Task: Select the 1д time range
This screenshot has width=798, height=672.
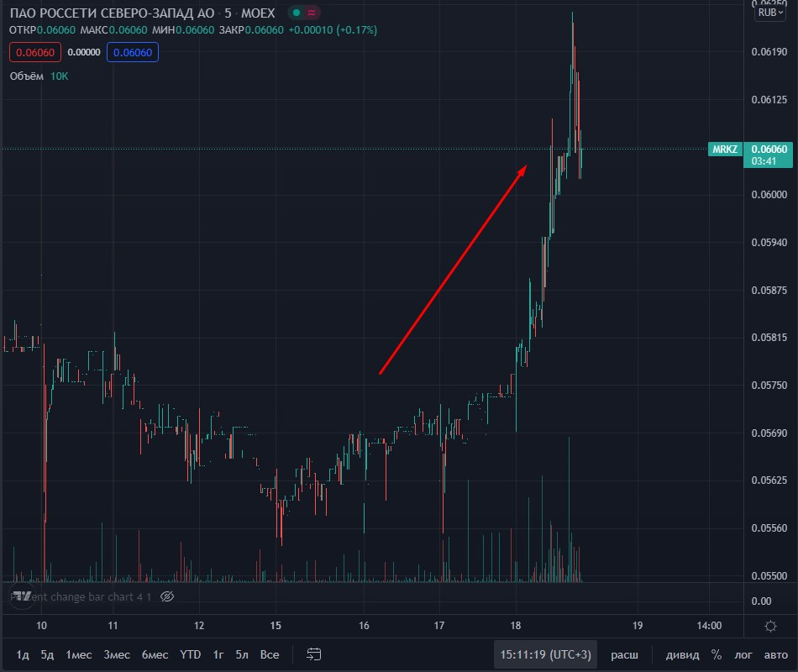Action: [x=23, y=654]
